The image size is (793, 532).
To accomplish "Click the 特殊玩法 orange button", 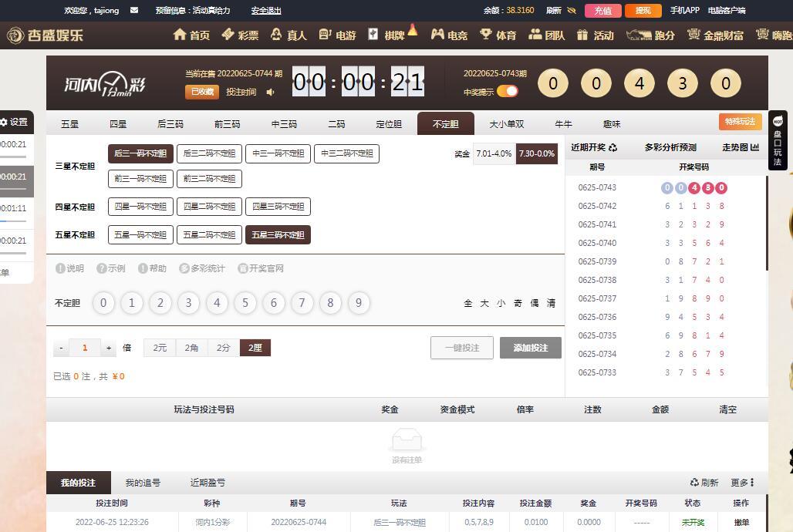I will (x=740, y=122).
